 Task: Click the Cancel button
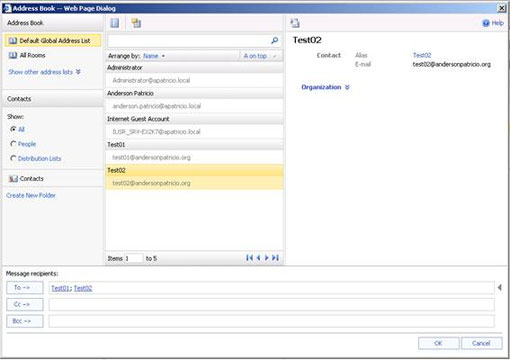pyautogui.click(x=481, y=343)
